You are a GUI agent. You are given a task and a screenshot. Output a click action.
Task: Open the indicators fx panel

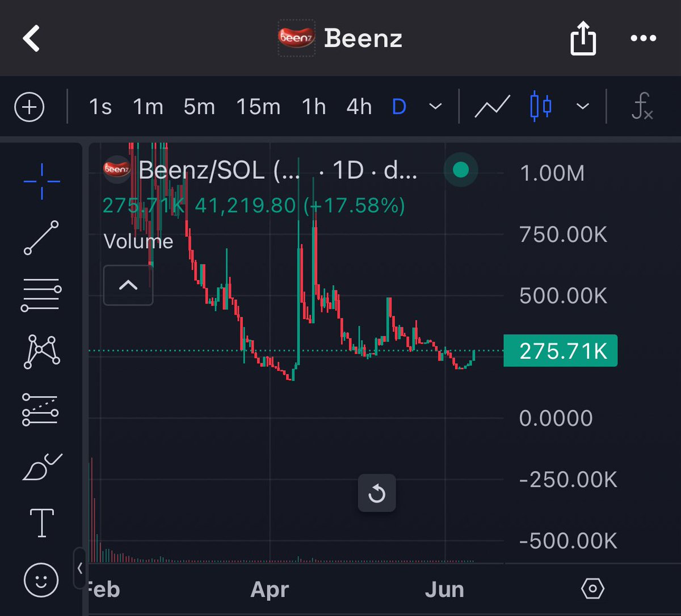click(643, 107)
